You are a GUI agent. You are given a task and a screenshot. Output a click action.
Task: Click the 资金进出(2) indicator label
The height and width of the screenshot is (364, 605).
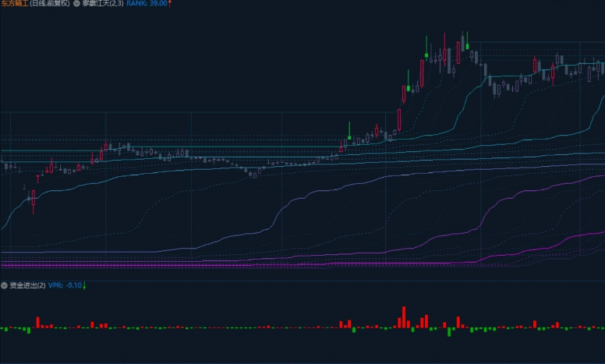click(x=27, y=285)
